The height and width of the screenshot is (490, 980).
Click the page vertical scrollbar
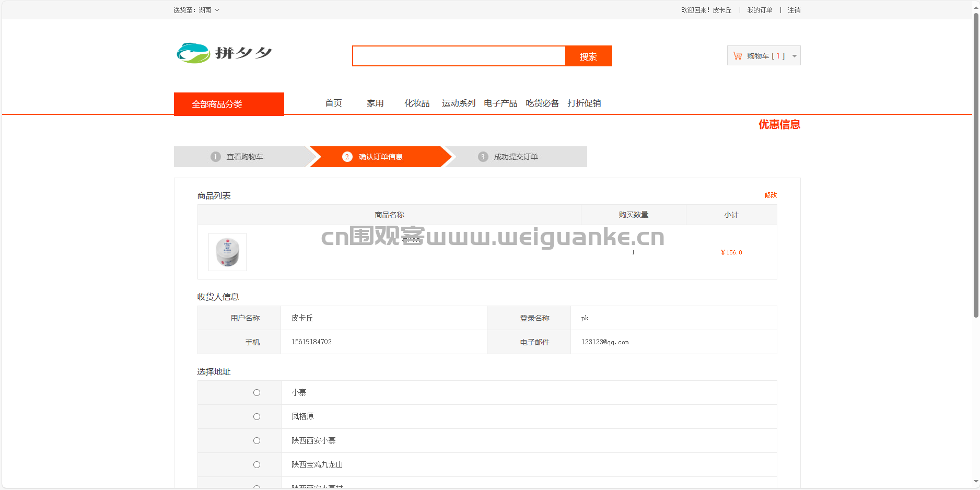(976, 165)
